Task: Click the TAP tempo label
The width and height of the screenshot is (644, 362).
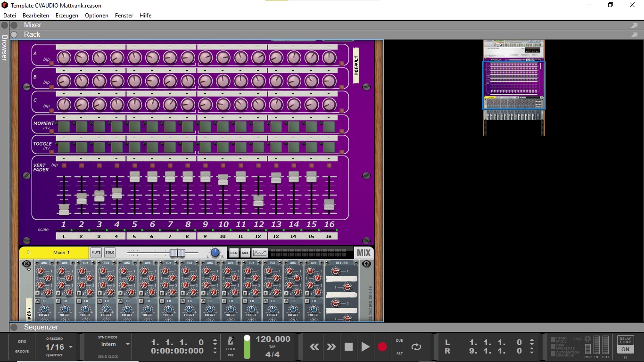Action: (272, 347)
